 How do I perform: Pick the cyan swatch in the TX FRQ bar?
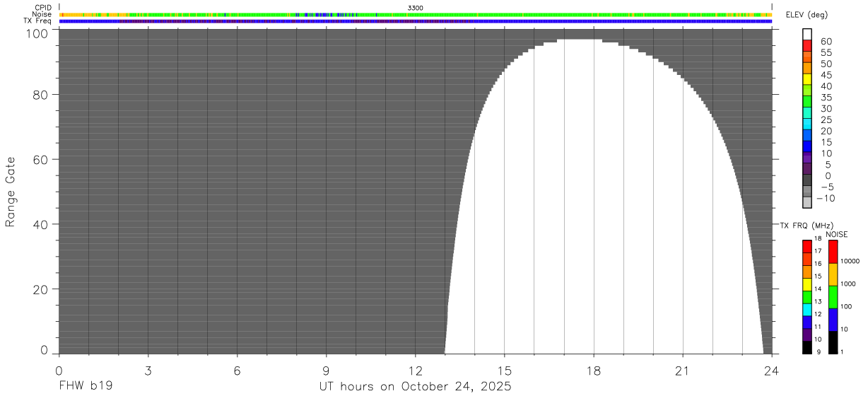[x=807, y=310]
